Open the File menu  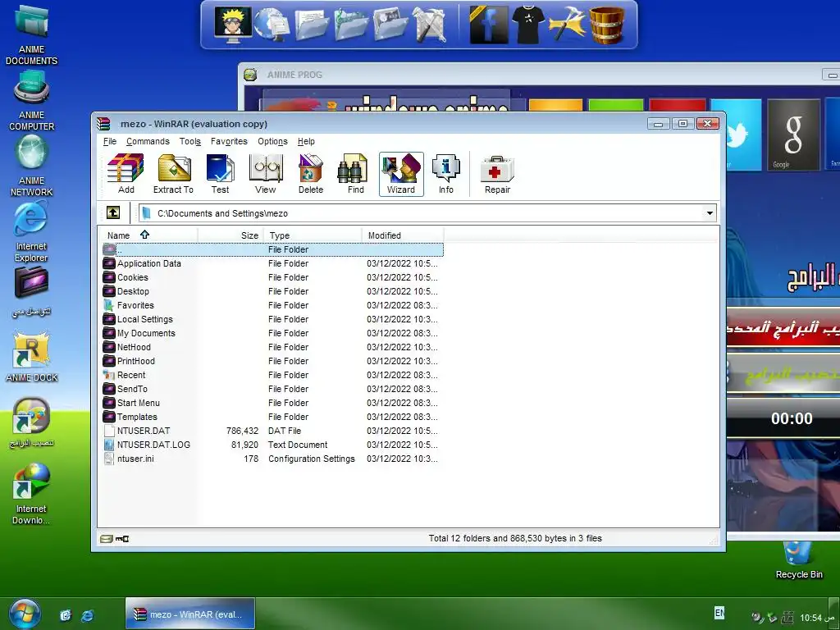110,141
